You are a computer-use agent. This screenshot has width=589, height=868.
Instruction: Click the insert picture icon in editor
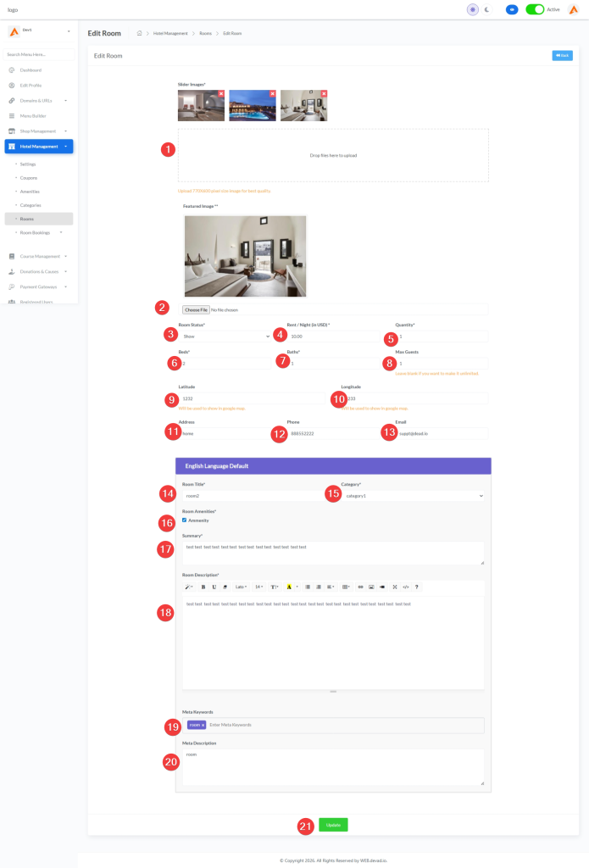(371, 587)
